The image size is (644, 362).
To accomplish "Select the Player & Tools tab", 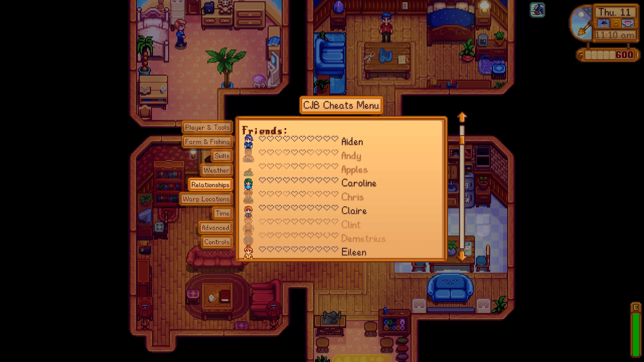I will pos(207,127).
